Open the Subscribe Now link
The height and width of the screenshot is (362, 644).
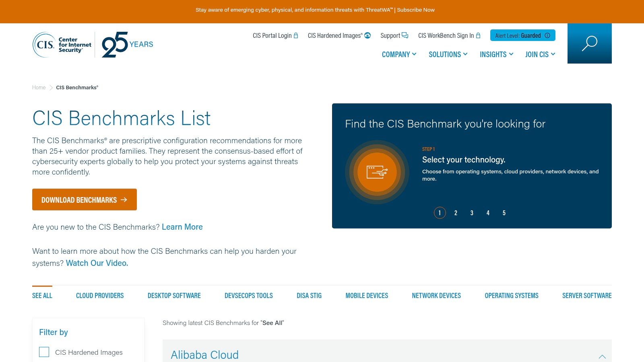416,10
